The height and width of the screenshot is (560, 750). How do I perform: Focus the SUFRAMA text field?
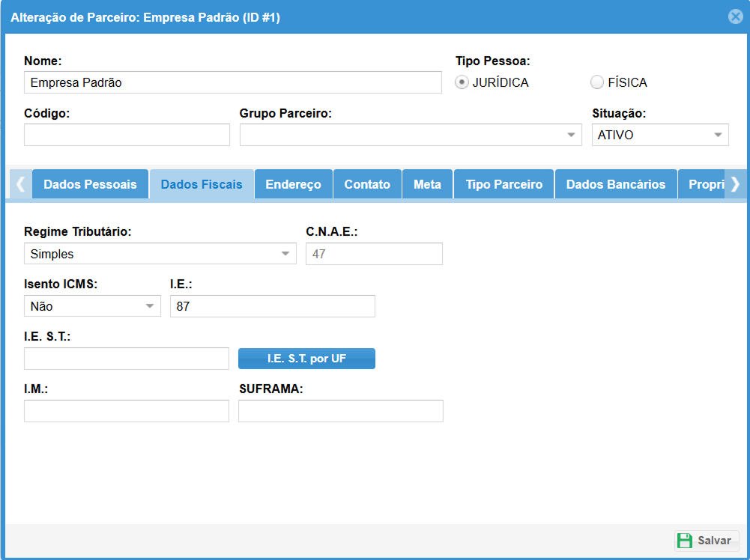[340, 411]
